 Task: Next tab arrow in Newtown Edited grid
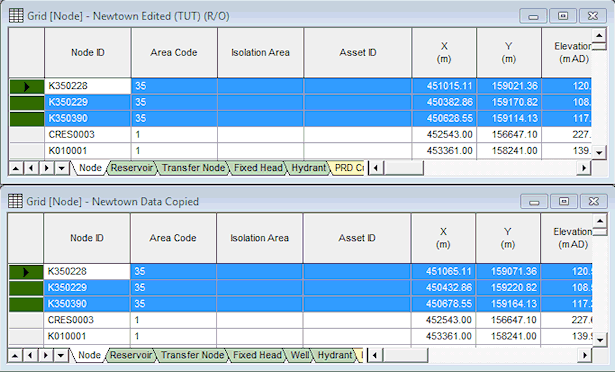pos(46,168)
